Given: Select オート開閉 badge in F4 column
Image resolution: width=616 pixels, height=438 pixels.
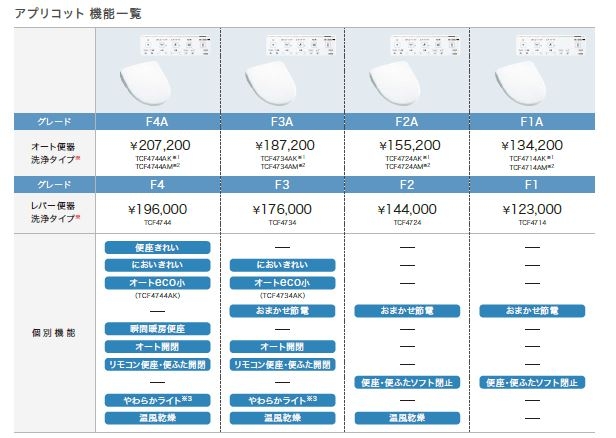Looking at the screenshot, I should click(x=157, y=346).
